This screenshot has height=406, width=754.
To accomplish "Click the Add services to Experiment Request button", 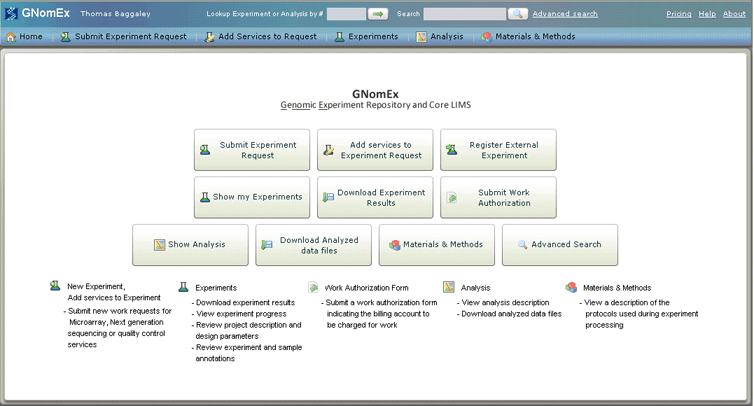I will tap(375, 150).
